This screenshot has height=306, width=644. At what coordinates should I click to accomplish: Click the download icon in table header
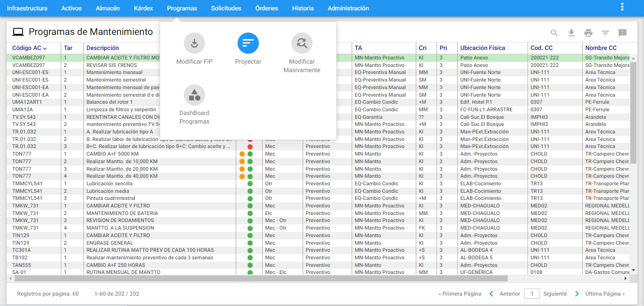pos(571,33)
